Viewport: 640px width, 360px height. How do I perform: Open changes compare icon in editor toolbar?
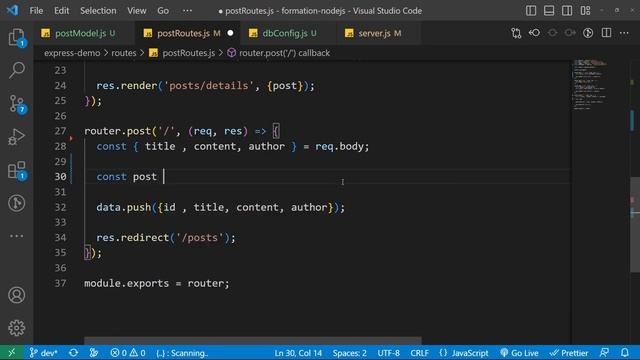click(x=516, y=33)
